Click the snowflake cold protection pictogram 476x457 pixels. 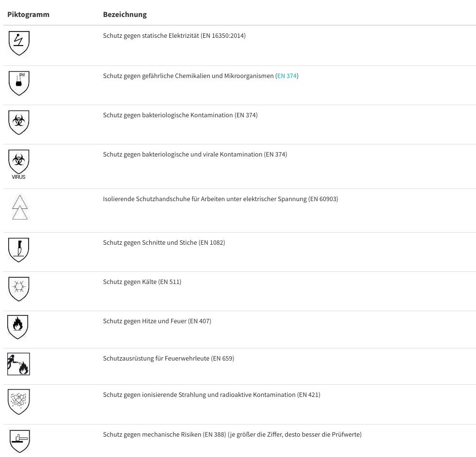19,289
